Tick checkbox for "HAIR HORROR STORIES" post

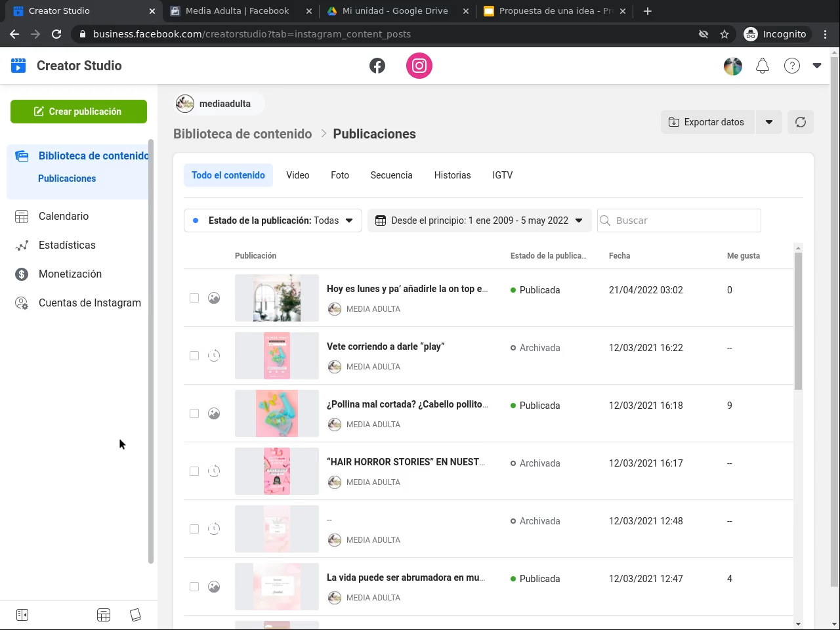point(194,471)
